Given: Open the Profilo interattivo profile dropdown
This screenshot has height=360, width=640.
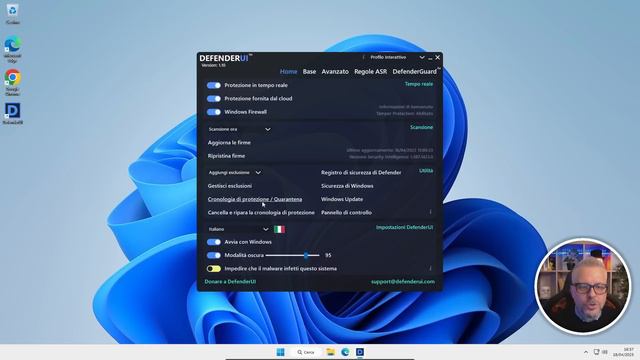Looking at the screenshot, I should [x=396, y=58].
